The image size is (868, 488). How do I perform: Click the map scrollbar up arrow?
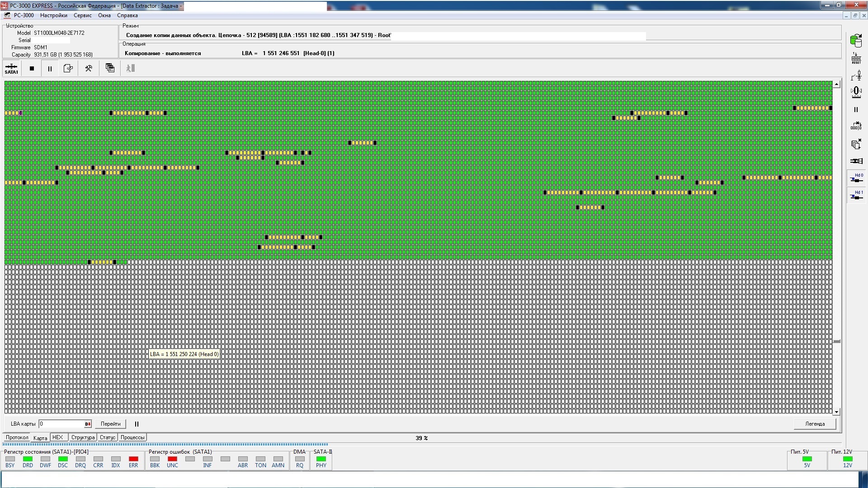(x=837, y=84)
